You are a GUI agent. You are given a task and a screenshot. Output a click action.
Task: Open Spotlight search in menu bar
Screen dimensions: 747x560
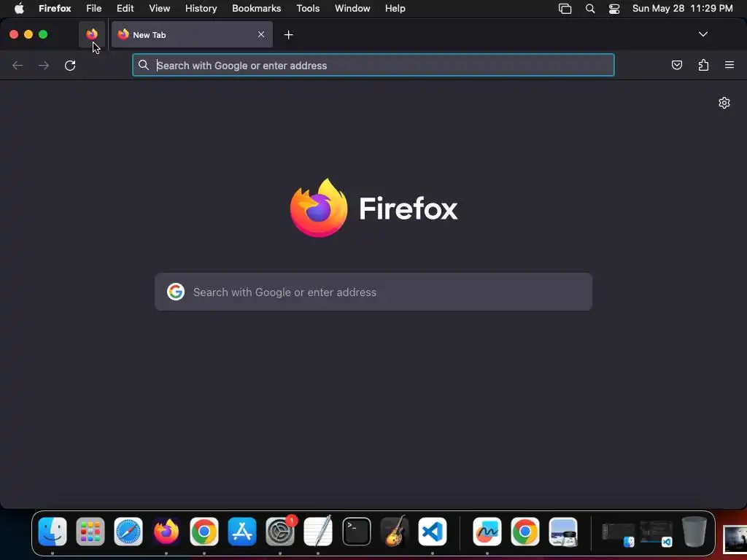(x=589, y=9)
